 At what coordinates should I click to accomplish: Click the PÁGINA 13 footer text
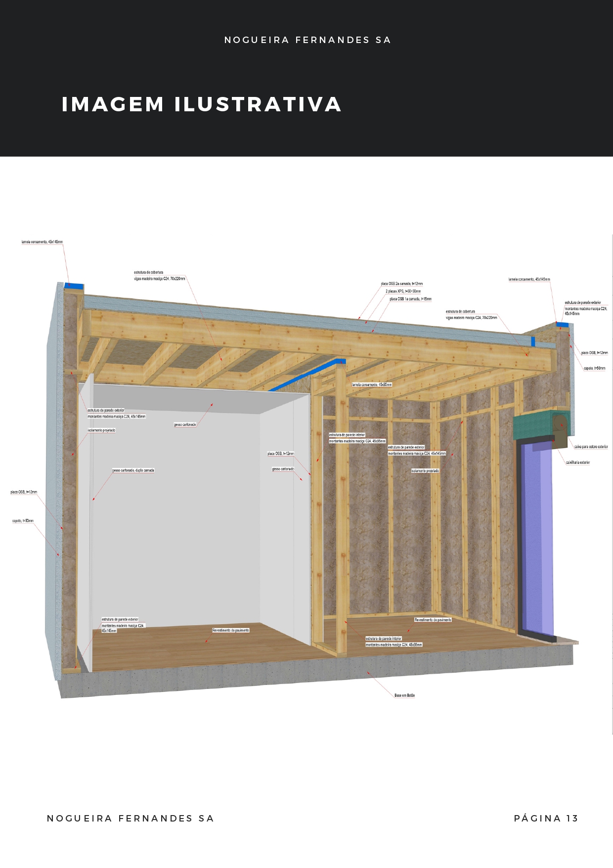click(546, 818)
